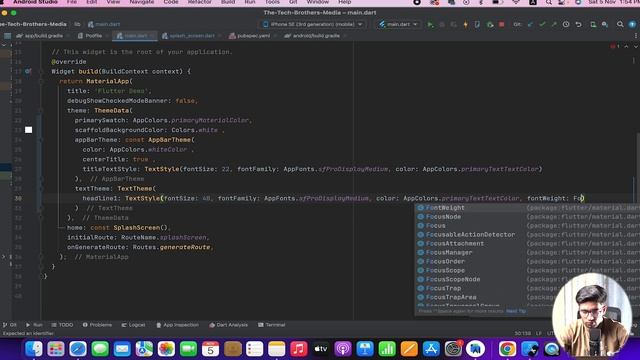640x360 pixels.
Task: Select the active main.dart editor tab
Action: pos(135,36)
